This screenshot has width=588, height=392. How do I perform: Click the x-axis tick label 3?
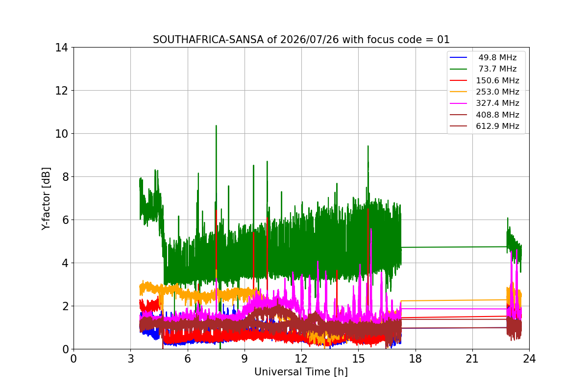[130, 359]
